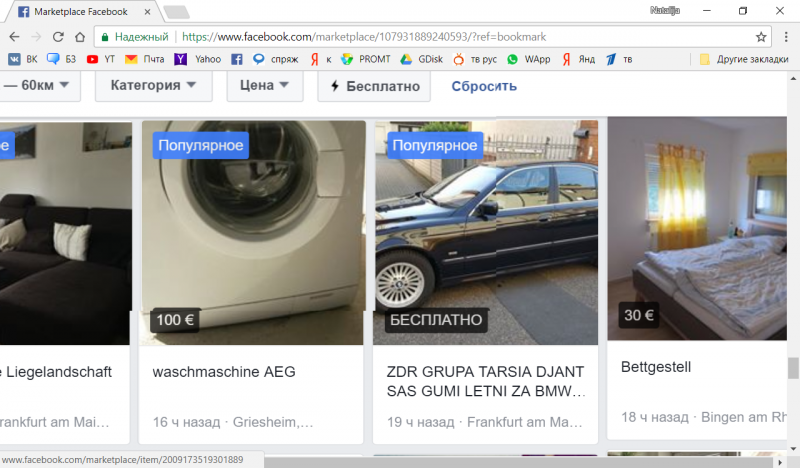Click the Сбросить reset link

click(x=484, y=86)
